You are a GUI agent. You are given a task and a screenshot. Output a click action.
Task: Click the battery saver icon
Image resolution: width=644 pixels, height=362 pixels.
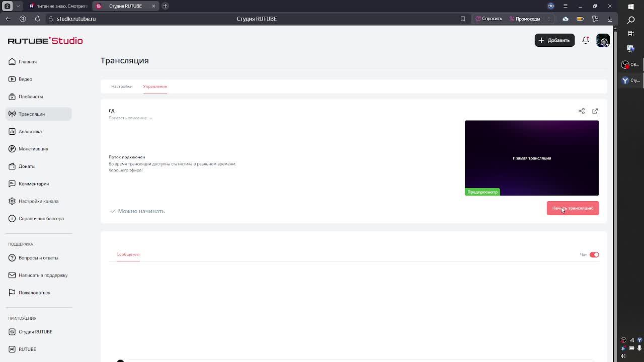580,19
